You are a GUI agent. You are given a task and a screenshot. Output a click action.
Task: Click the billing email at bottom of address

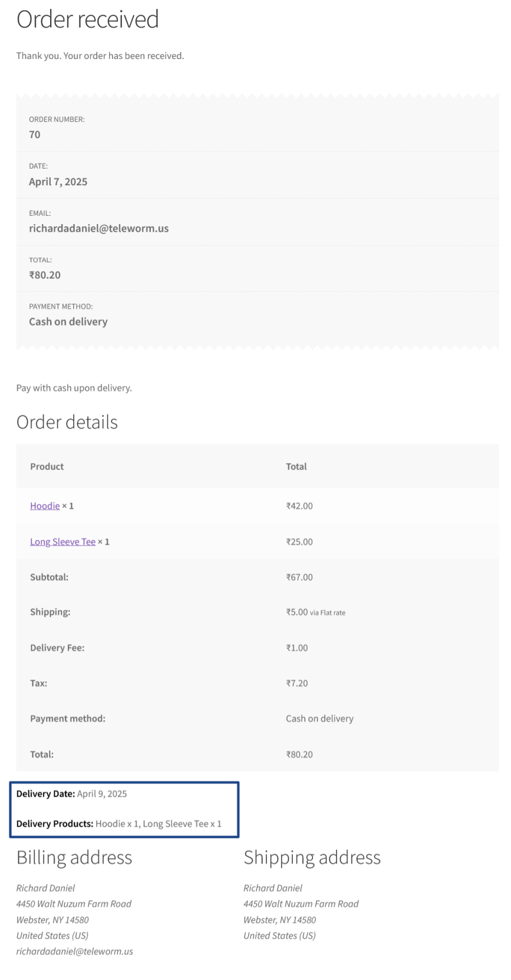tap(75, 951)
